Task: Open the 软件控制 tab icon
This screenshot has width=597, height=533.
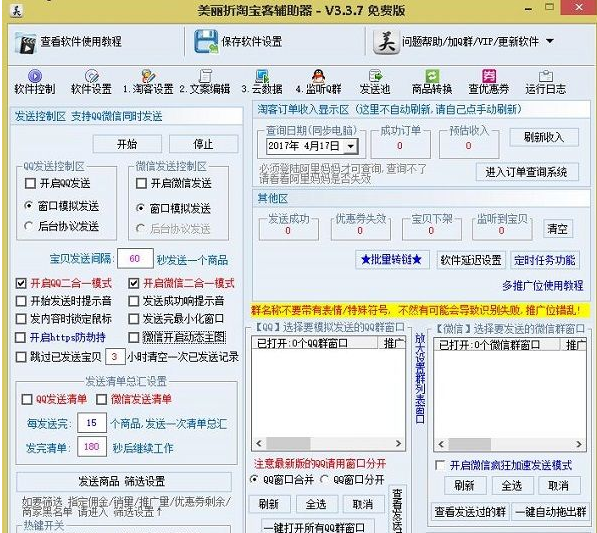Action: (x=35, y=76)
